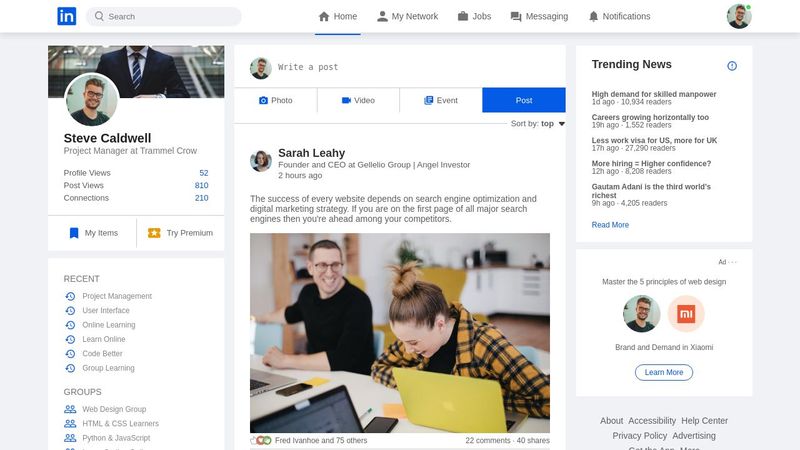Open 'More hiring = Higher confidence?' story

pos(651,164)
